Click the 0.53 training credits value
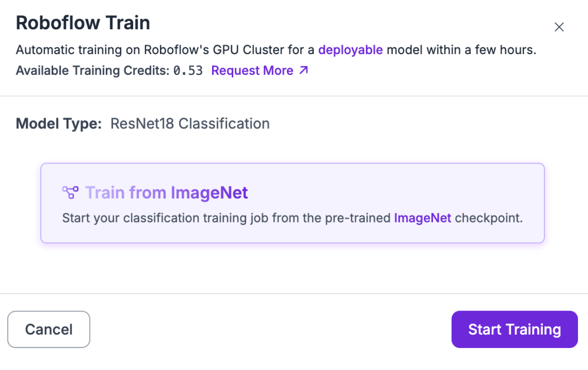The width and height of the screenshot is (588, 370). click(x=188, y=71)
